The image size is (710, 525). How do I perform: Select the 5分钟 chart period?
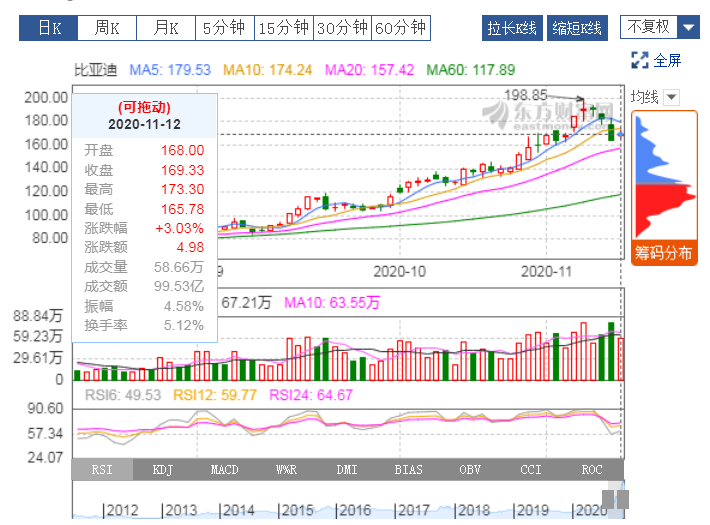[225, 28]
